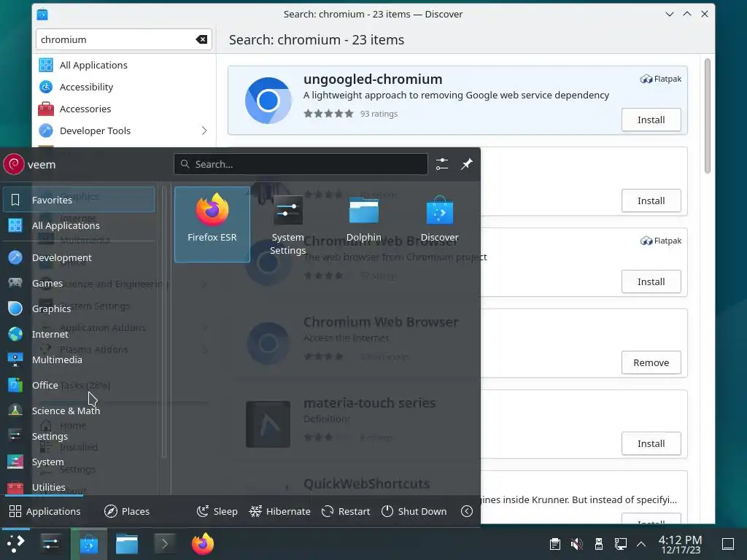This screenshot has height=560, width=747.
Task: Pin the application launcher open
Action: (466, 164)
